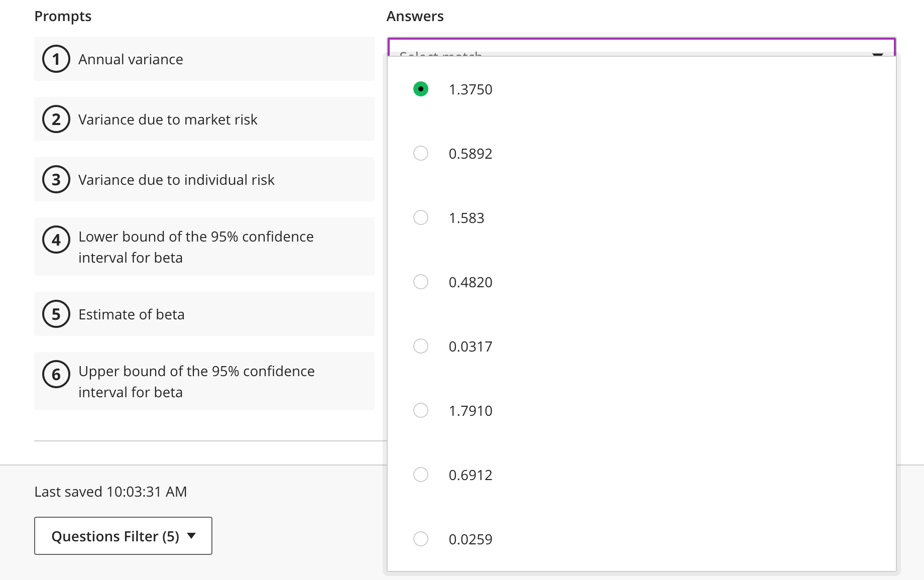The width and height of the screenshot is (924, 580).
Task: Select the 0.0317 answer option
Action: pyautogui.click(x=421, y=346)
